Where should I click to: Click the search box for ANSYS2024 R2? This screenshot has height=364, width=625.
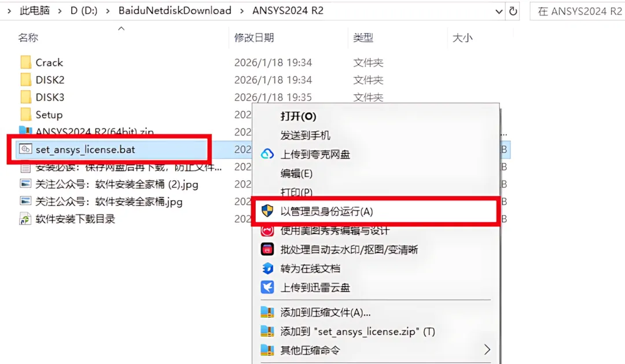[x=578, y=11]
